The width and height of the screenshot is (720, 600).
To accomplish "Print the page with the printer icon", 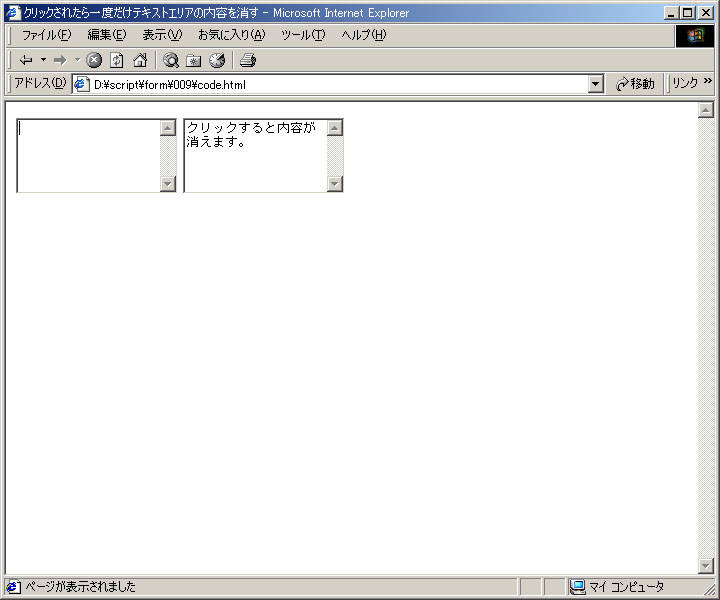I will (x=248, y=60).
